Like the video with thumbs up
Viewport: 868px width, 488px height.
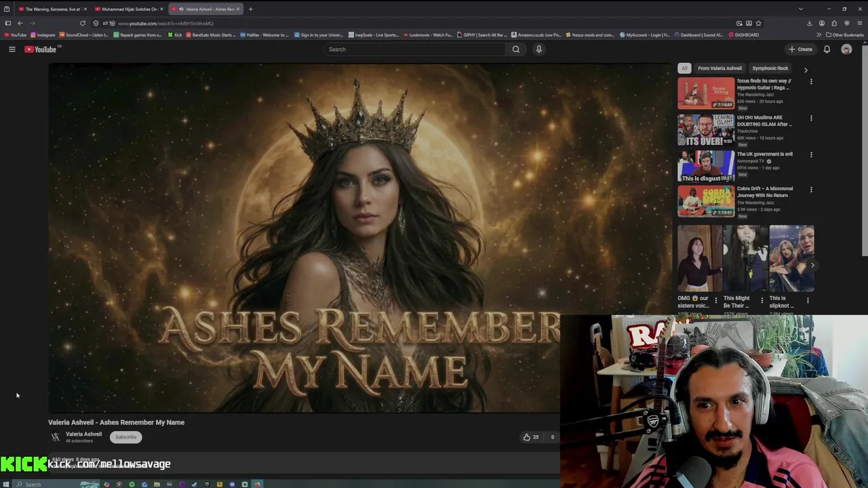(530, 437)
